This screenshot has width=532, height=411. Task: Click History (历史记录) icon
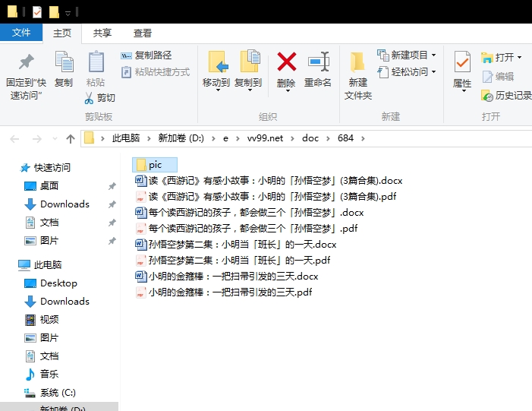click(487, 96)
